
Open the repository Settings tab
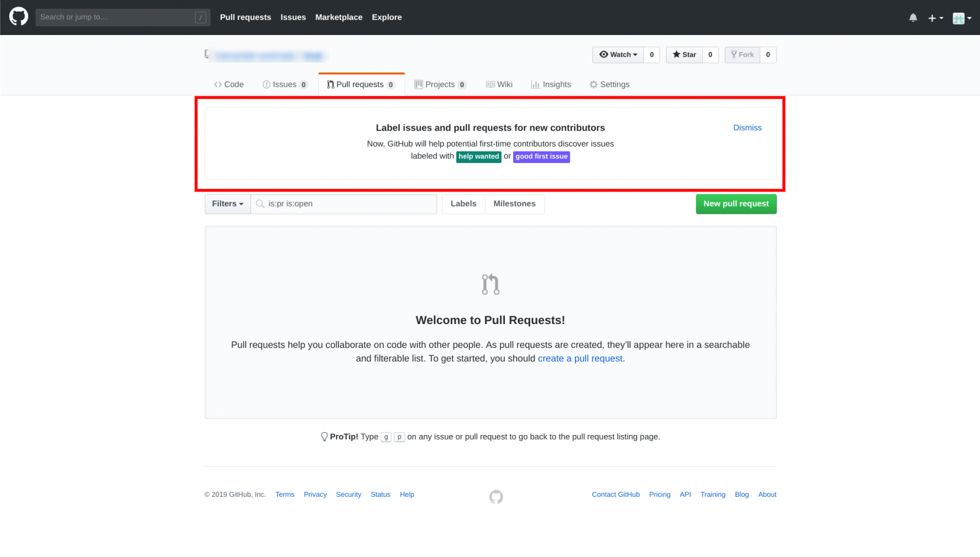609,84
